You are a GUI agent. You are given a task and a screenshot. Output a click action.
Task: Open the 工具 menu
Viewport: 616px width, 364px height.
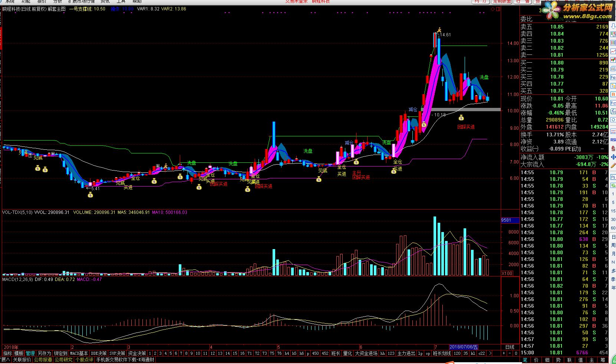[x=121, y=1]
